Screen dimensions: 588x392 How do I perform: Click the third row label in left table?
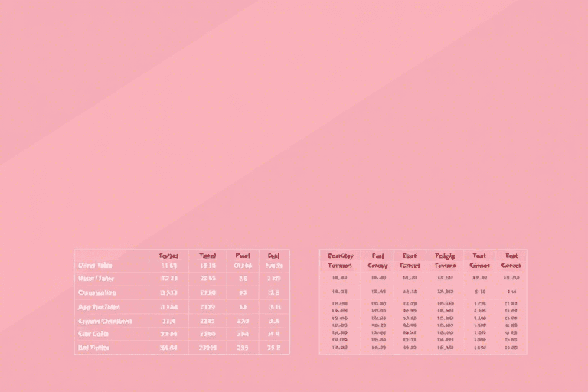97,292
